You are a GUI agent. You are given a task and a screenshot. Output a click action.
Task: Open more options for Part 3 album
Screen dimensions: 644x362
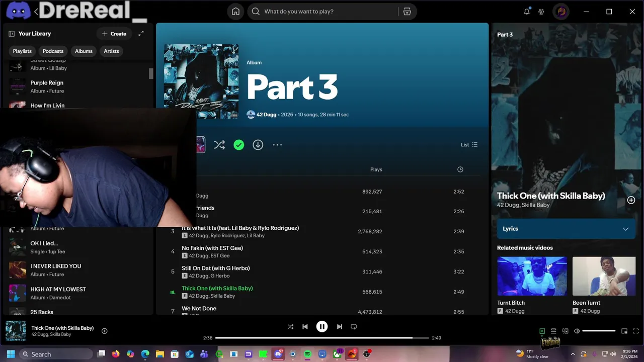point(277,145)
